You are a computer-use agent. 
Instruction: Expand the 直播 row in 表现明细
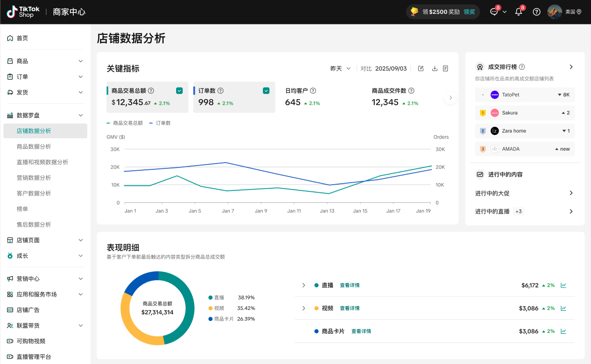pos(303,286)
